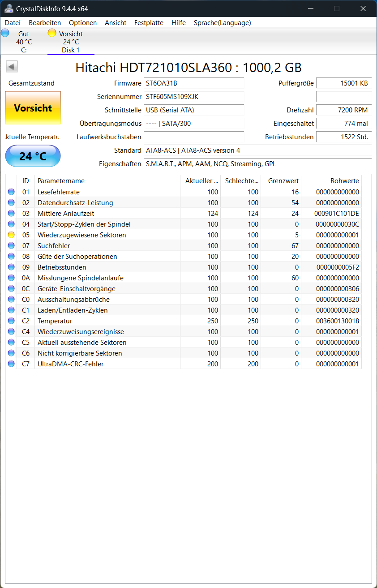Open the Bearbeiten menu

45,22
